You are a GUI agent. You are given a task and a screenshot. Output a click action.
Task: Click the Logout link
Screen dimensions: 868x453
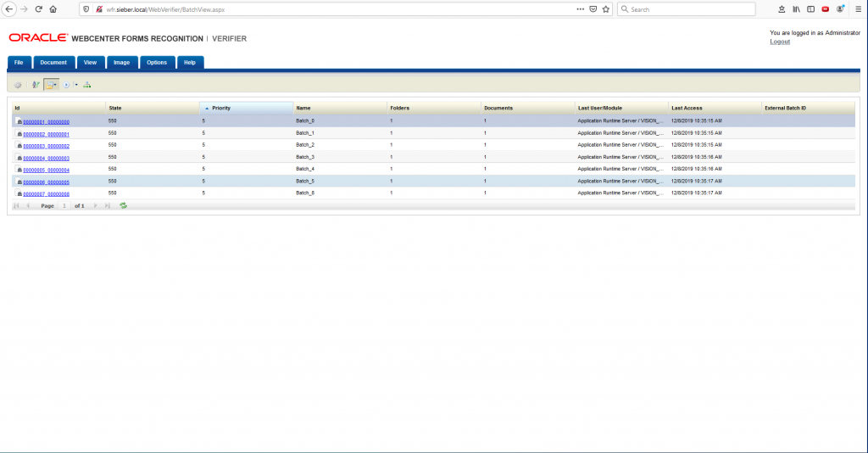779,41
